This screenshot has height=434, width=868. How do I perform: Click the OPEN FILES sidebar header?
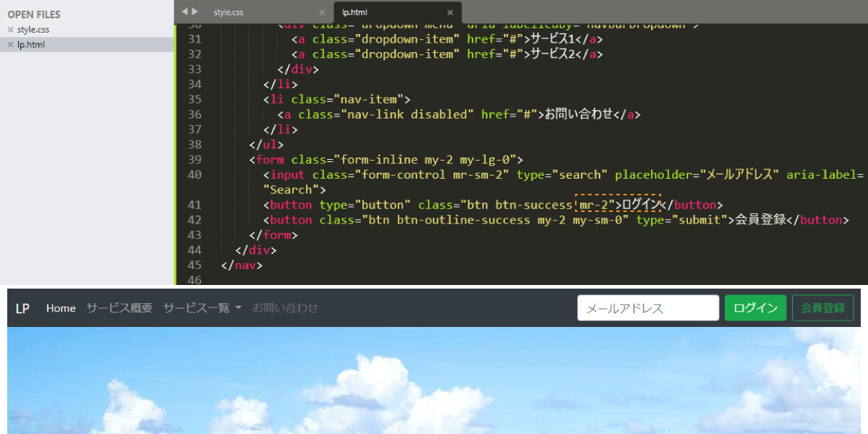click(34, 14)
